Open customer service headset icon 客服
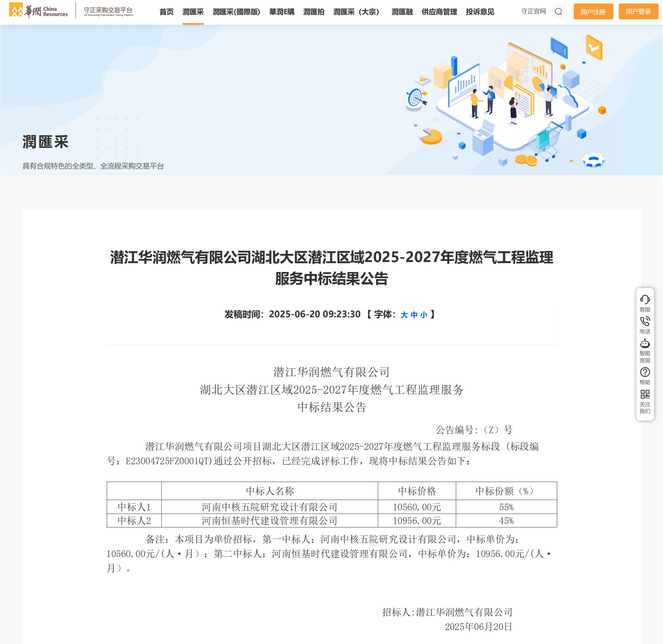The image size is (663, 644). point(645,303)
